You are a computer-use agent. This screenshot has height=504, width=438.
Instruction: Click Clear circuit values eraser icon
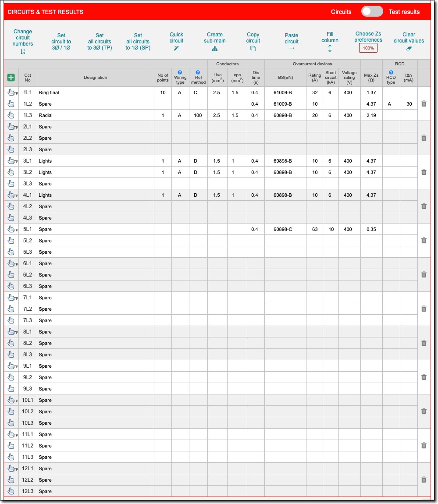coord(409,49)
